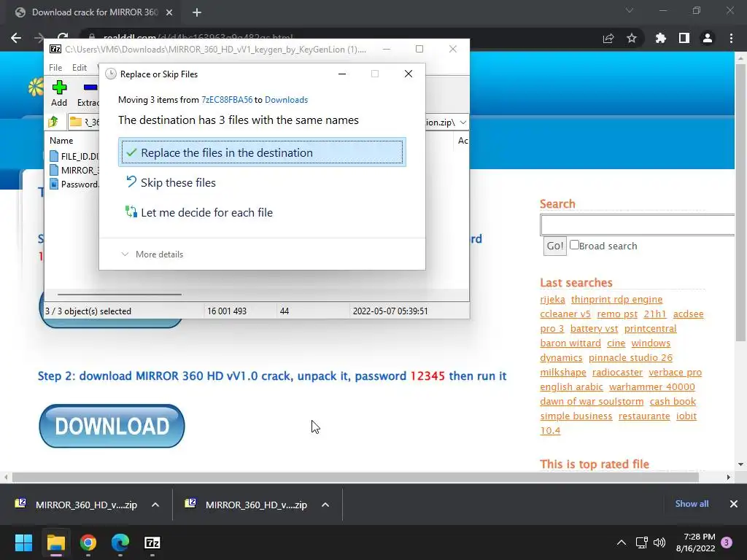Choose Replace the files in the destination
Screen dimensions: 747x560
coord(262,152)
